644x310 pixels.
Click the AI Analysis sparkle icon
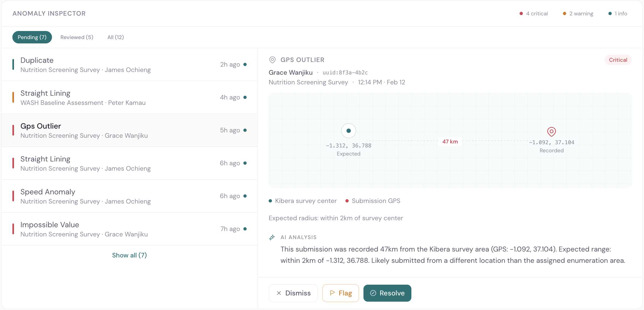click(x=272, y=237)
